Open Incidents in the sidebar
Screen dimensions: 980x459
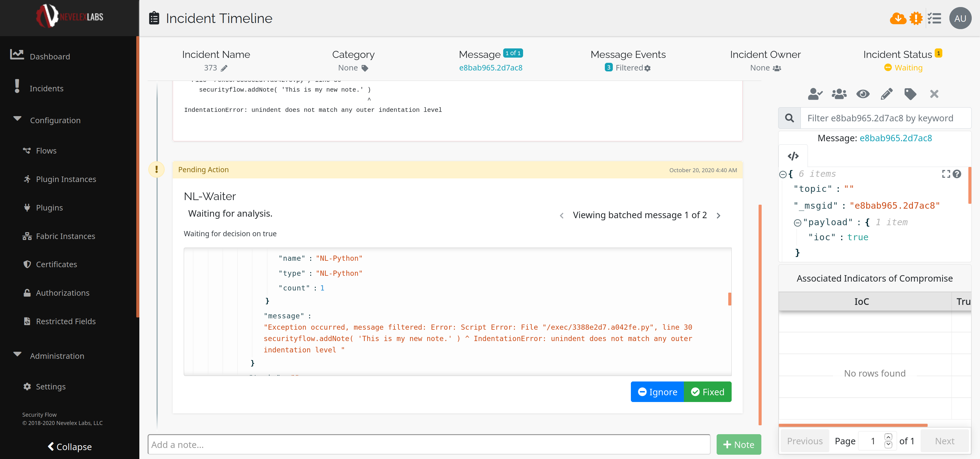pos(47,88)
